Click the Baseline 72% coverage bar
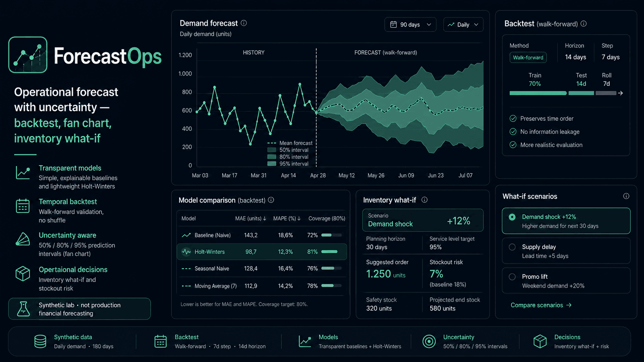Image resolution: width=644 pixels, height=362 pixels. point(331,235)
